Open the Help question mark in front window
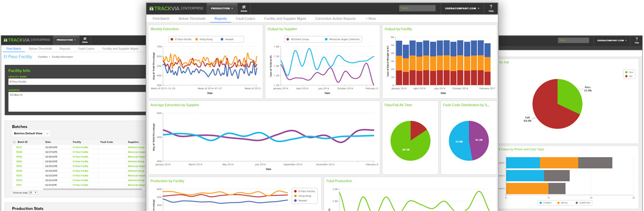Viewport: 644px width, 211px height. pyautogui.click(x=491, y=8)
